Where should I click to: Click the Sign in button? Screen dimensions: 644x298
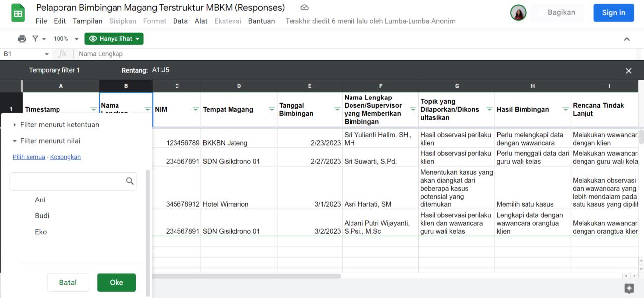(x=614, y=13)
